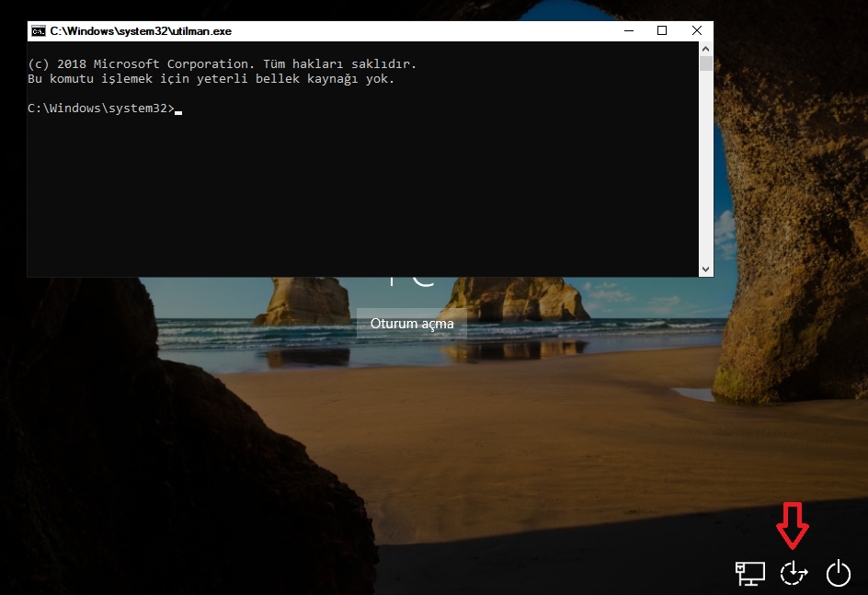This screenshot has height=595, width=868.
Task: Click the Ease of Access icon
Action: pos(794,574)
